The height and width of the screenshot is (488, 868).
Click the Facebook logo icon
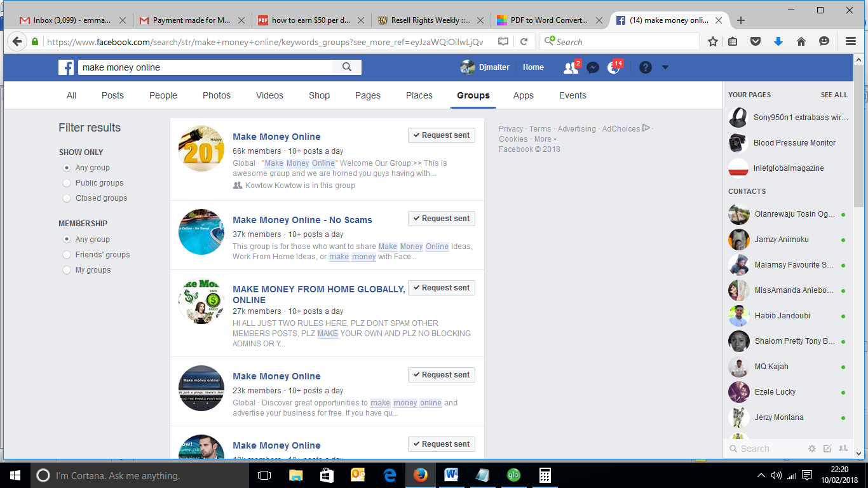point(67,67)
